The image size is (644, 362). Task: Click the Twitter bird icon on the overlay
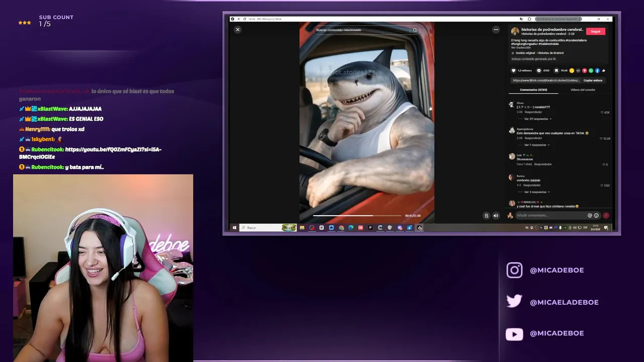coord(514,301)
